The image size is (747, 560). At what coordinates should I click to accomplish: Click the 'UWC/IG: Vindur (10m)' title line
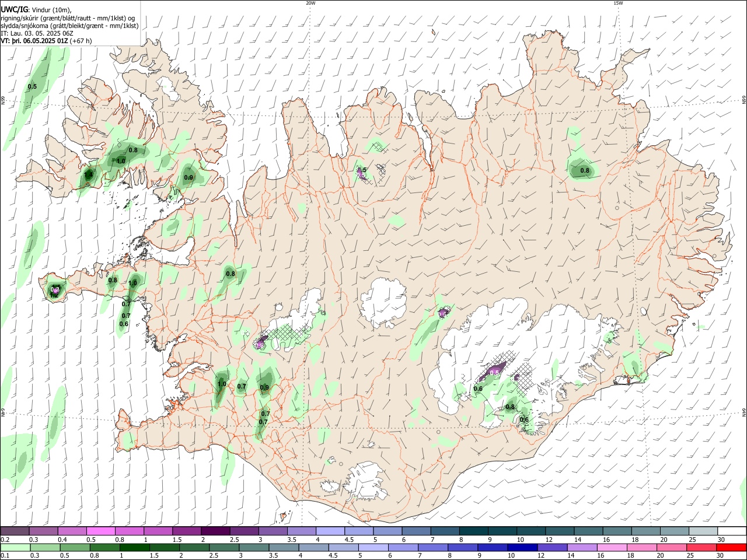tap(36, 10)
